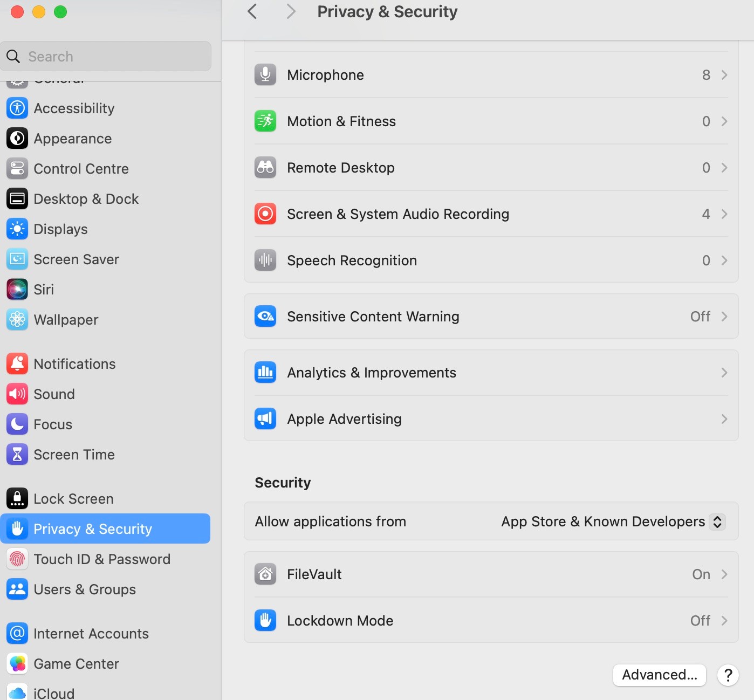This screenshot has width=754, height=700.
Task: Open help with the question mark button
Action: point(728,675)
